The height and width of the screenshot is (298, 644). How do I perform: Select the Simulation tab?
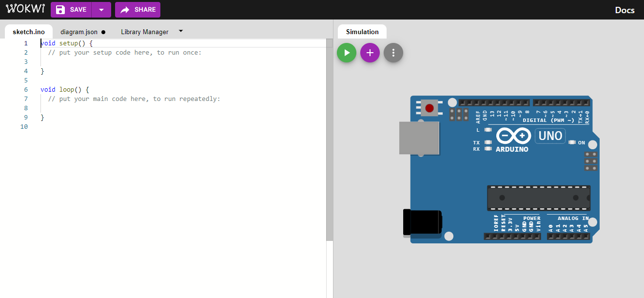[x=362, y=32]
